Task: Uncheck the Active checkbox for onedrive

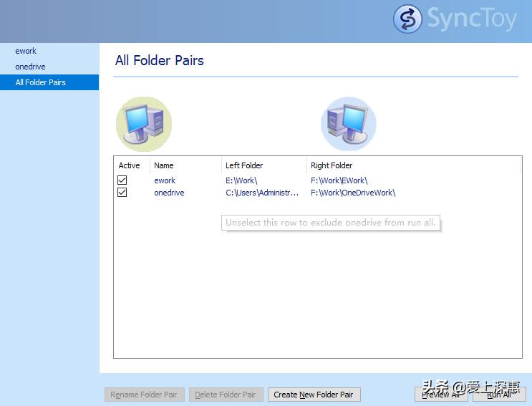Action: pos(122,193)
